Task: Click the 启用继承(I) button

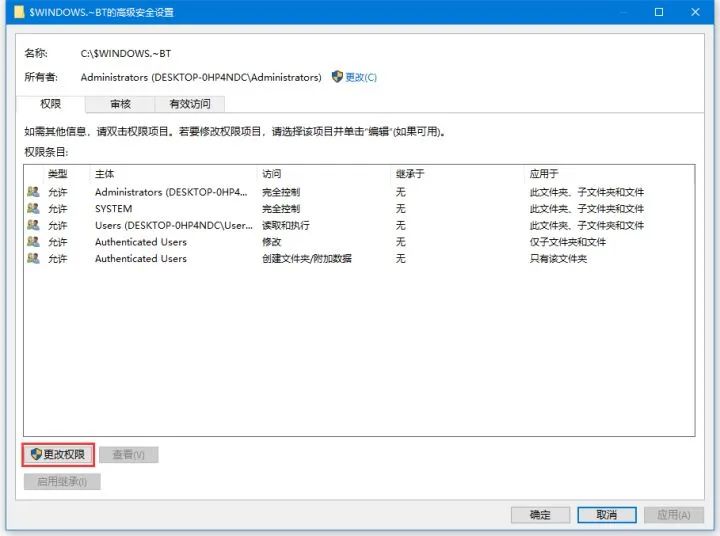Action: (x=62, y=481)
